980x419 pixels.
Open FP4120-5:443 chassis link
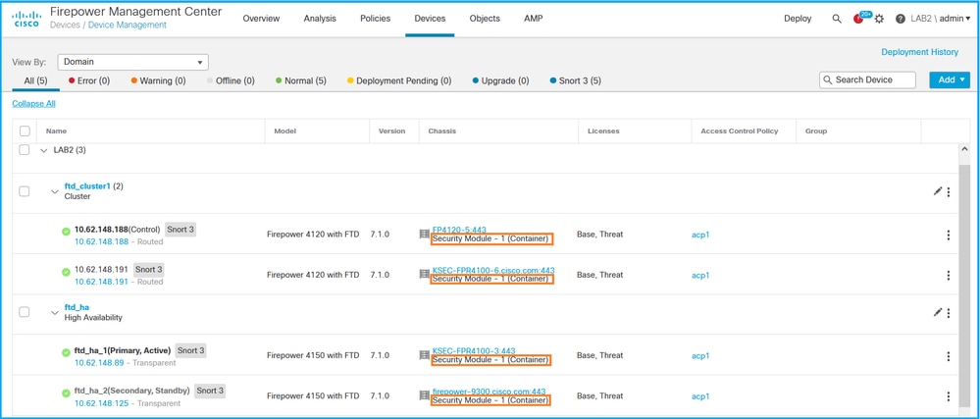pyautogui.click(x=459, y=230)
